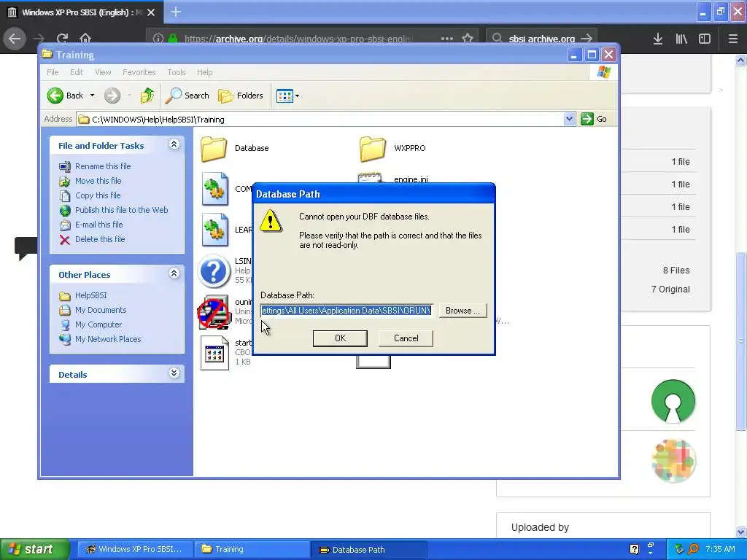Switch to Database Path taskbar item
The height and width of the screenshot is (560, 747).
(x=368, y=549)
